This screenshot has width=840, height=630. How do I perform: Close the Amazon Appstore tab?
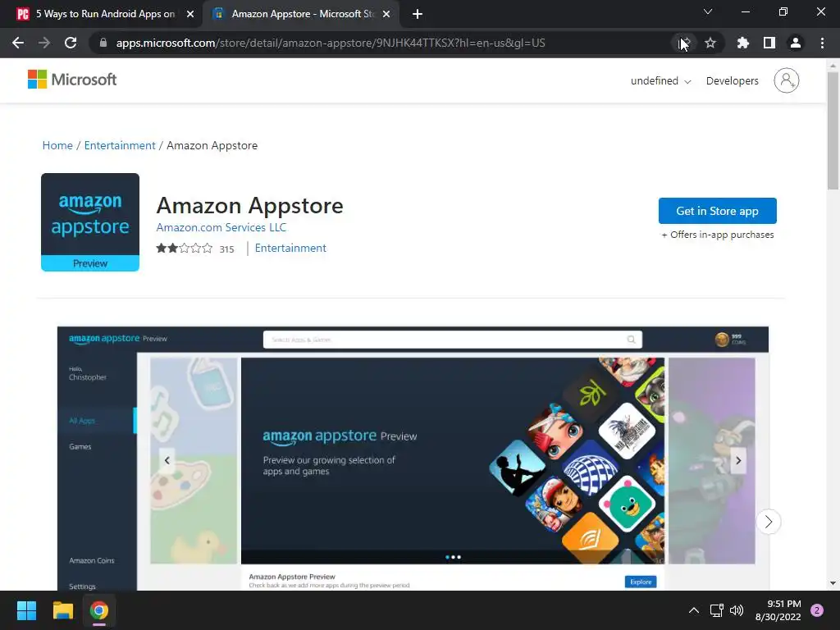click(x=386, y=14)
